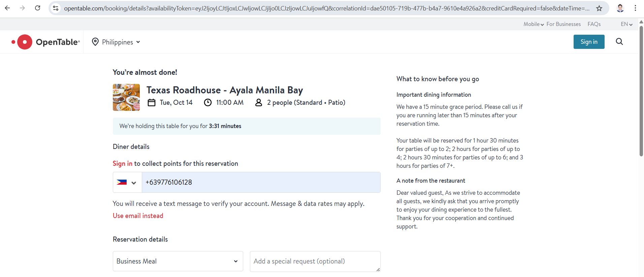
Task: Click the A note from the restaurant heading
Action: (x=430, y=181)
